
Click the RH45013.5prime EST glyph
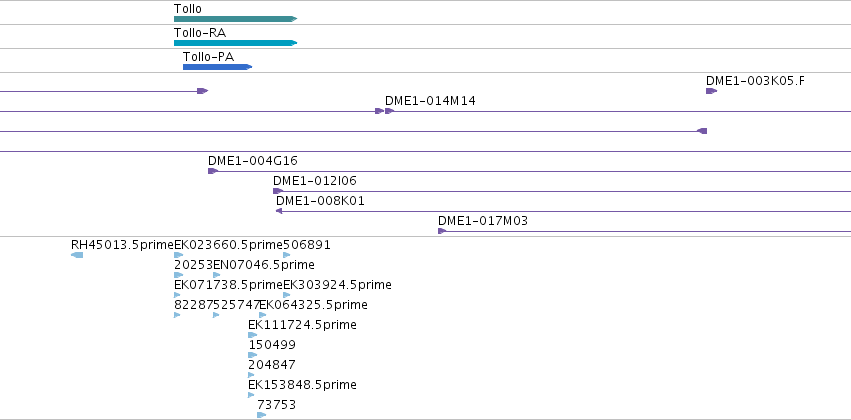tap(77, 255)
